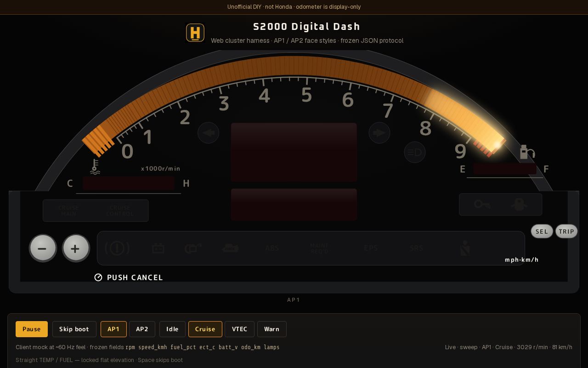This screenshot has height=368, width=588.
Task: Click the SEL button
Action: (x=542, y=231)
